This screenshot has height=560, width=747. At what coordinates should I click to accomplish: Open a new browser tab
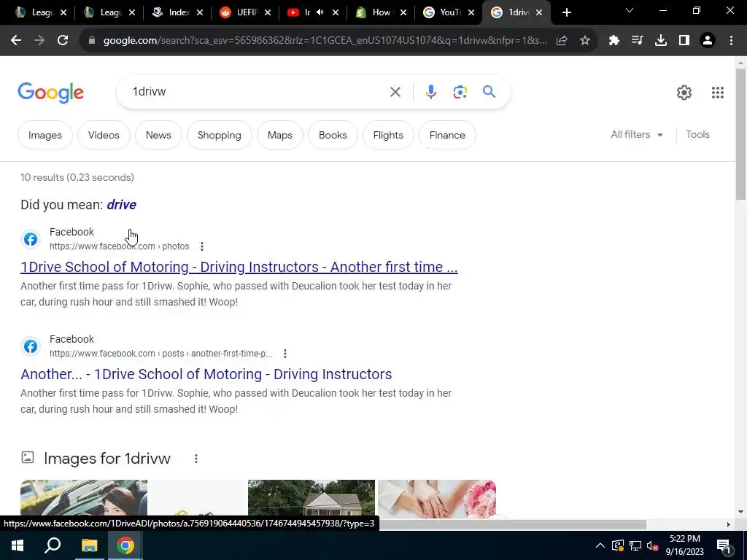pyautogui.click(x=566, y=13)
